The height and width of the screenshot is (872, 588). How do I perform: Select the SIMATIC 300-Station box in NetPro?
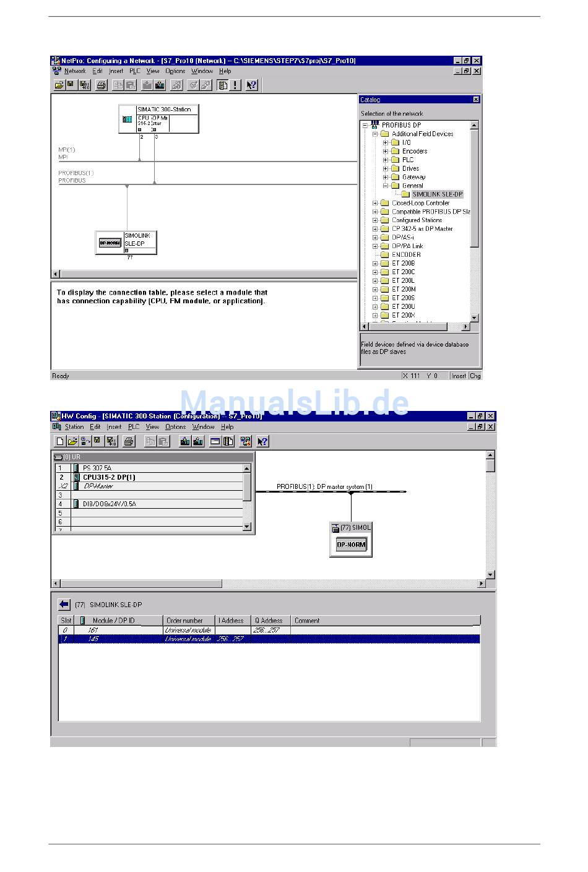coord(159,119)
